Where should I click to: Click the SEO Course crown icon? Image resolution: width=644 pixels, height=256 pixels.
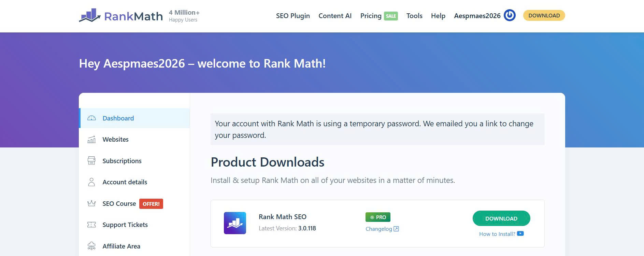point(91,203)
